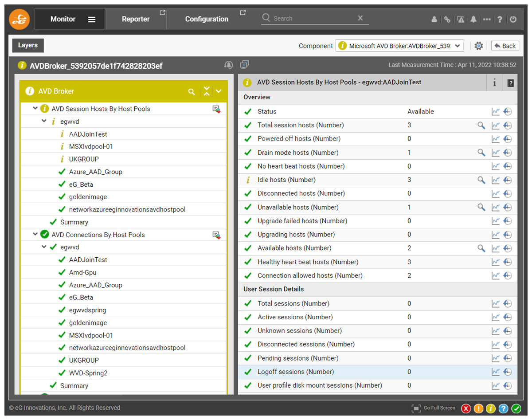Open the config icon for AVD Connections row
The height and width of the screenshot is (420, 532).
(216, 235)
